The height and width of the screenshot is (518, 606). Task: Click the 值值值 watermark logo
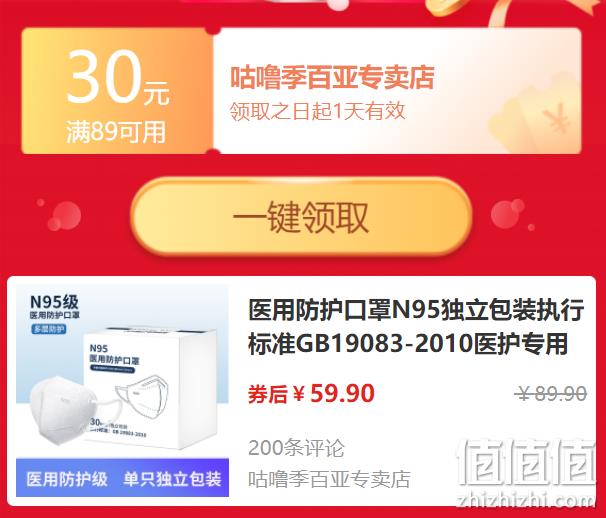coord(526,463)
